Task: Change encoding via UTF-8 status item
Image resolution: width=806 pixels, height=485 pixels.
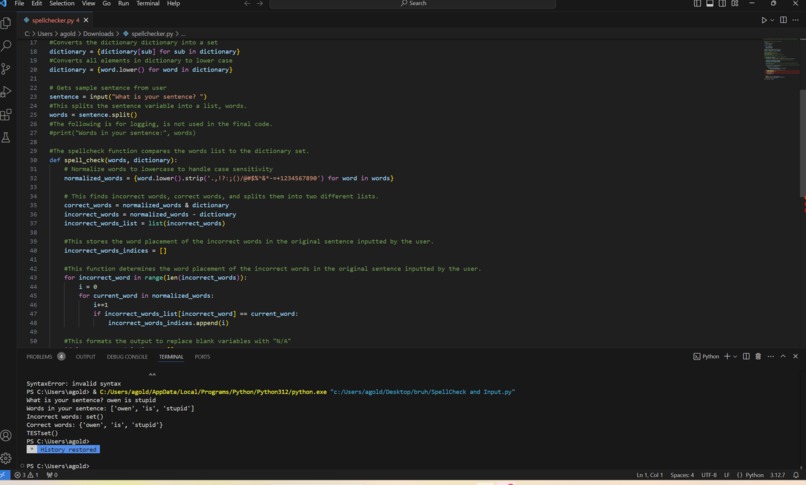Action: pos(709,475)
